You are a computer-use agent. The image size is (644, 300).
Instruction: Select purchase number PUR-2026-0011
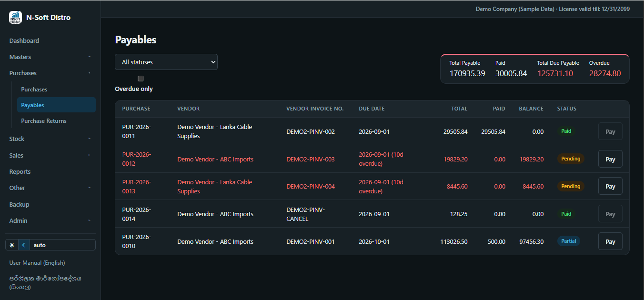click(x=136, y=131)
